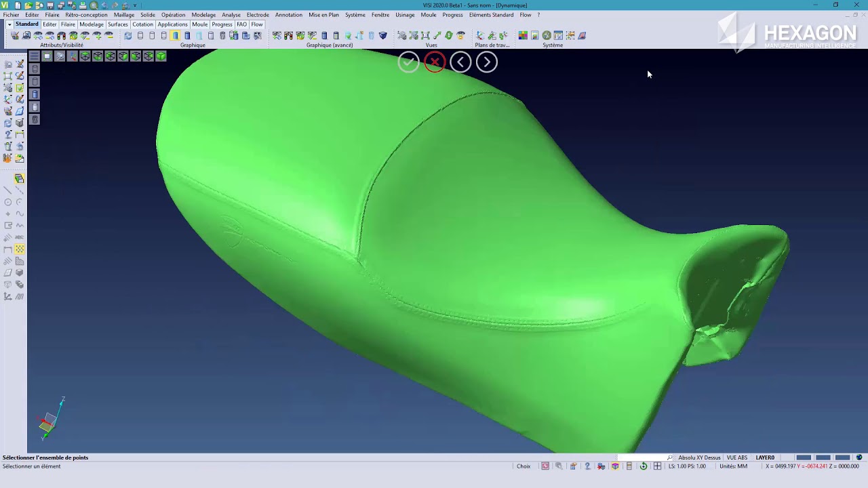
Task: Switch to the Surfaces tab
Action: click(117, 24)
